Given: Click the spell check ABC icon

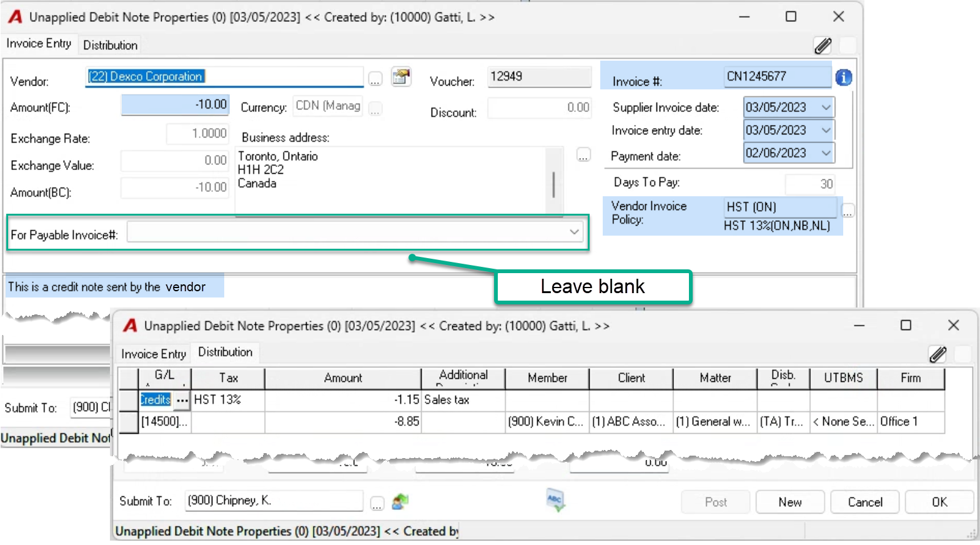Looking at the screenshot, I should (555, 500).
